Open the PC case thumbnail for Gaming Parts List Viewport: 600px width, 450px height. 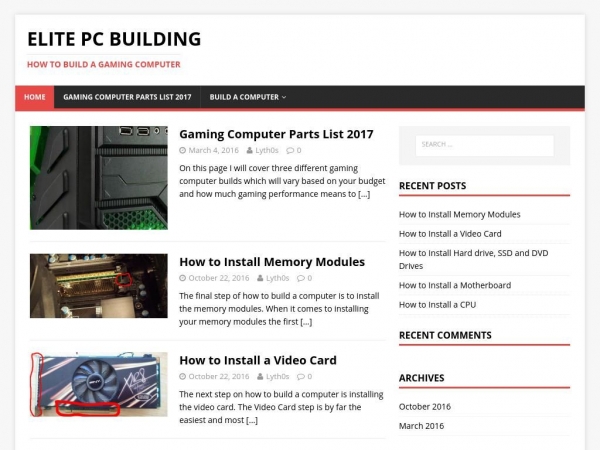click(x=99, y=178)
